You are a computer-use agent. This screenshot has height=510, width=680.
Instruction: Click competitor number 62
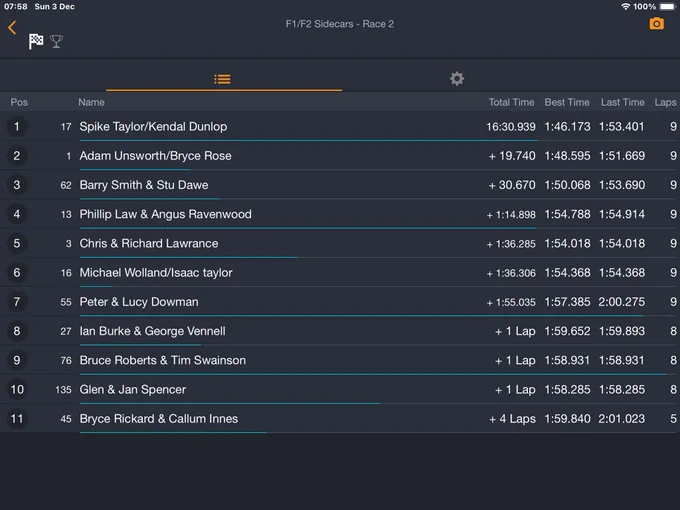coord(66,185)
